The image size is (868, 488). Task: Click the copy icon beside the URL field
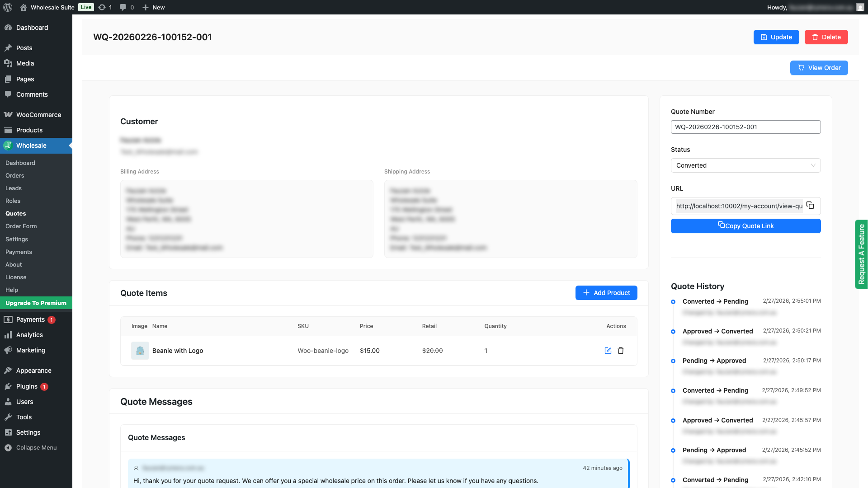[810, 206]
